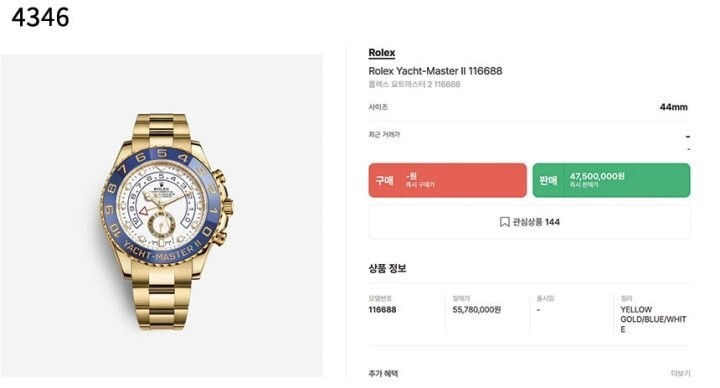The width and height of the screenshot is (720, 388).
Task: Click the 4346 number at top left
Action: [40, 17]
